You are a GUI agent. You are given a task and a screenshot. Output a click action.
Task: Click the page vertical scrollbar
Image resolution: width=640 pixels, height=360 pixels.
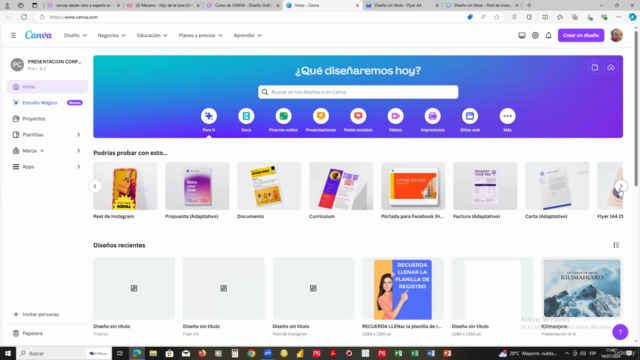point(636,108)
